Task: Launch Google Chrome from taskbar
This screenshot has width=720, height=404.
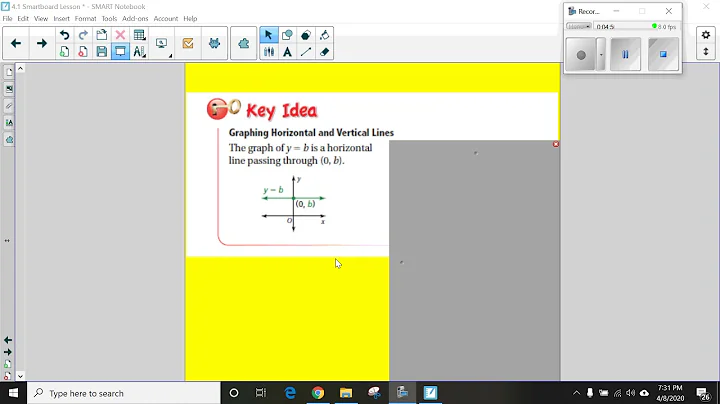Action: point(318,393)
